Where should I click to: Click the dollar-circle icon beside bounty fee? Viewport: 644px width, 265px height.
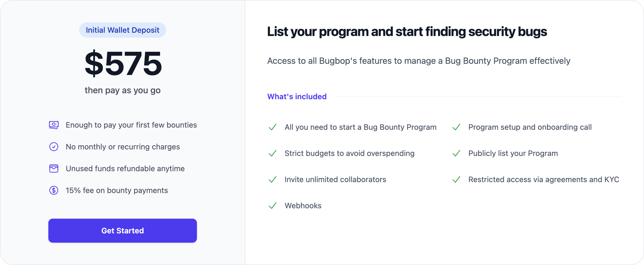[54, 190]
